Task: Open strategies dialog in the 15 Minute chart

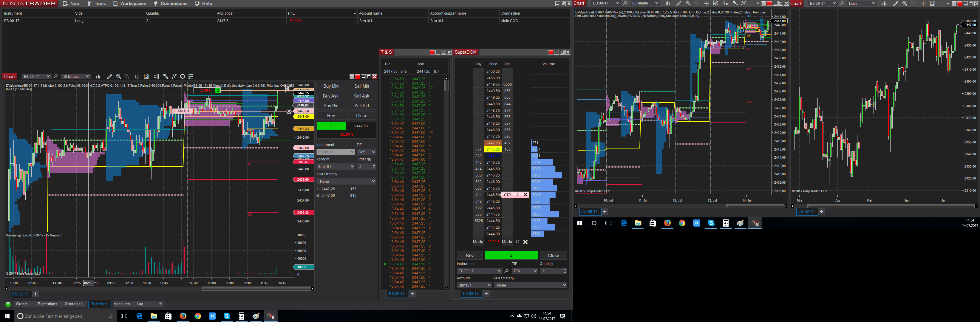Action: tap(174, 76)
